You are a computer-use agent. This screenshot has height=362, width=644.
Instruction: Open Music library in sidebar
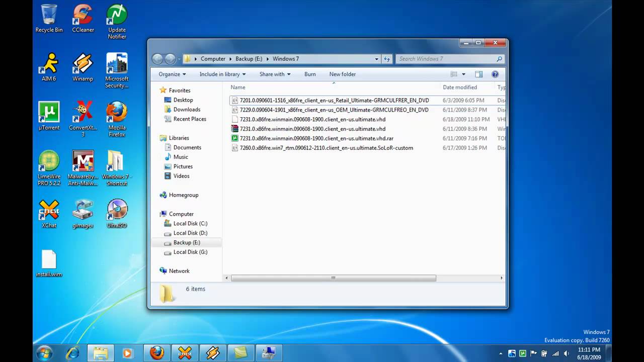[181, 157]
